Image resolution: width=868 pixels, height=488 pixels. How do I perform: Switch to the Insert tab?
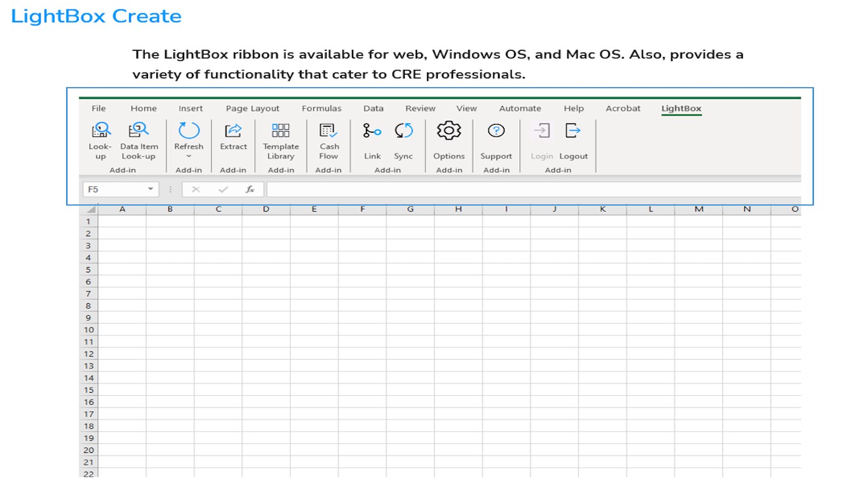click(191, 109)
